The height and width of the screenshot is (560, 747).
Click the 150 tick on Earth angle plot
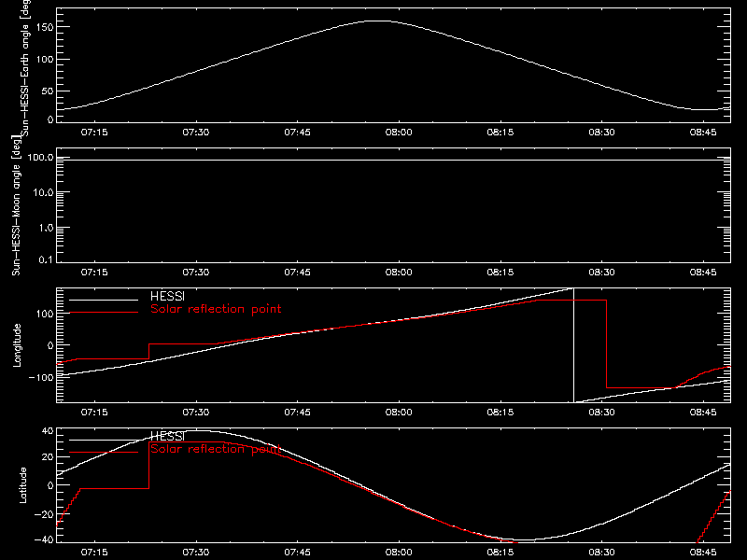tap(45, 27)
